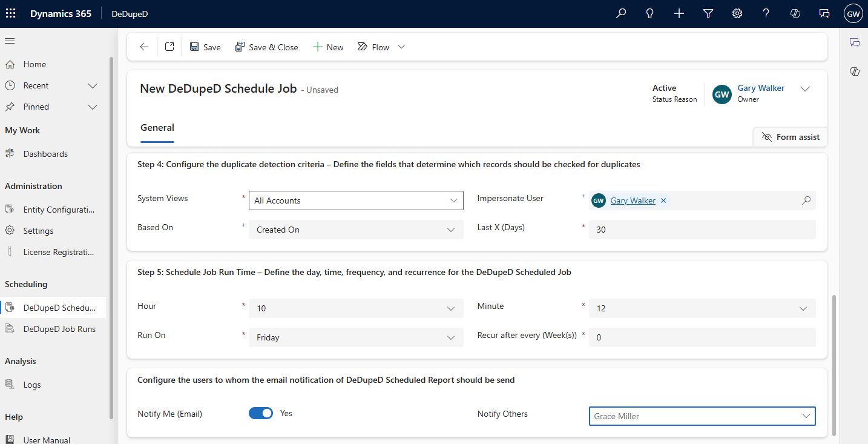Go back using the arrow icon
The image size is (868, 444).
pos(144,47)
